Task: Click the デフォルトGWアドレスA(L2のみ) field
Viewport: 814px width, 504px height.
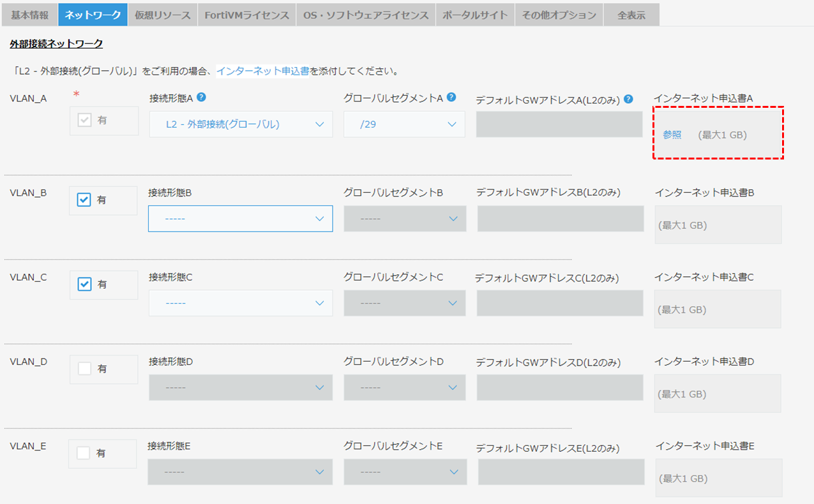Action: [559, 124]
